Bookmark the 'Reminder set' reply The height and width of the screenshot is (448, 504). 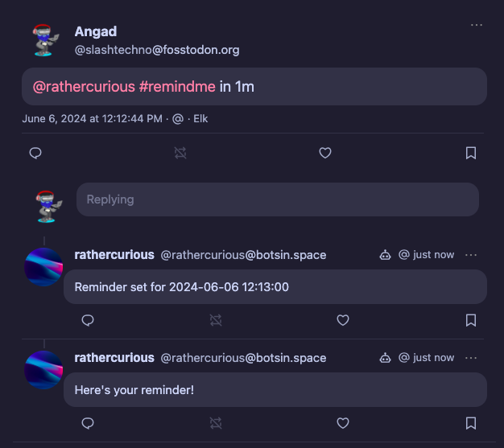[471, 320]
